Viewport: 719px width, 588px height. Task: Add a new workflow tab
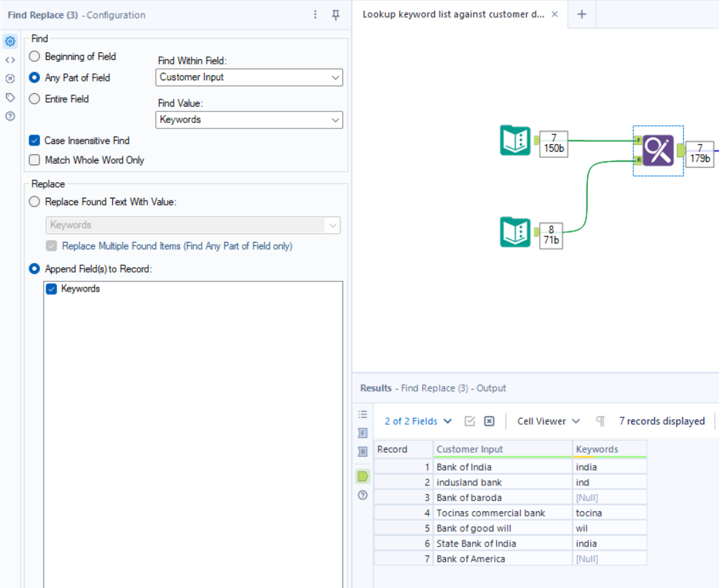click(x=582, y=14)
